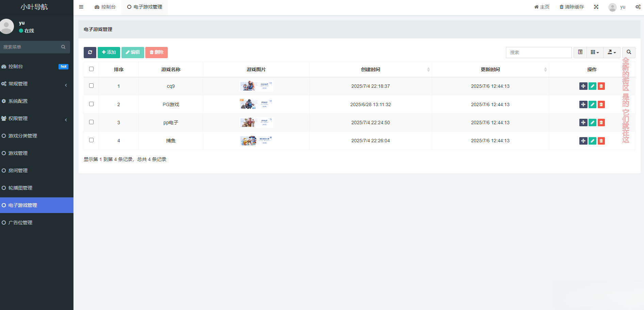Expand the 常规管理 sidebar menu

coord(34,84)
